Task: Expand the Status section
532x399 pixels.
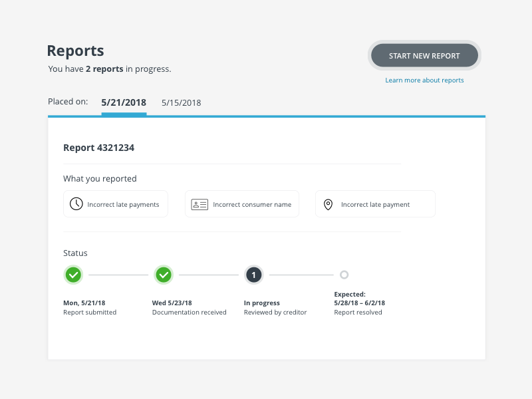Action: coord(75,253)
